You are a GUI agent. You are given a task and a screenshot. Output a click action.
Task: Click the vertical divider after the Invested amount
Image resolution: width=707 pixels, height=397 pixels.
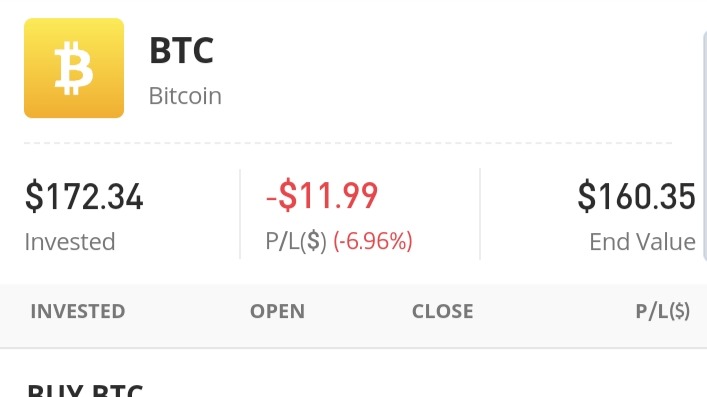pyautogui.click(x=240, y=214)
